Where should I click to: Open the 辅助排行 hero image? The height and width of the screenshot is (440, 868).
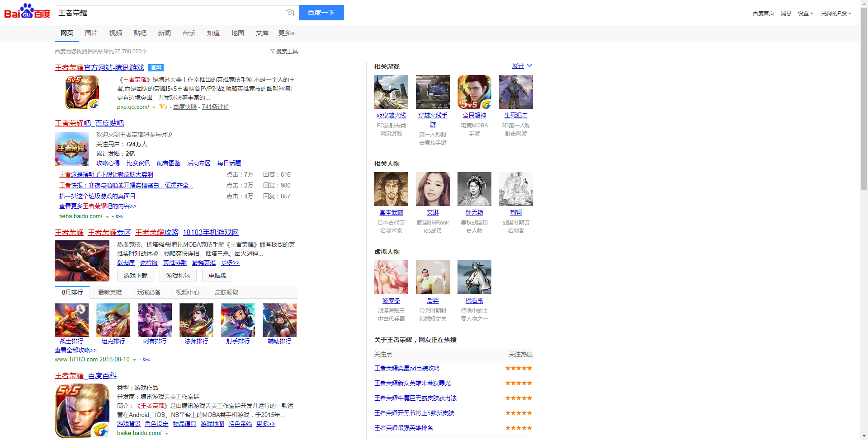click(x=279, y=320)
